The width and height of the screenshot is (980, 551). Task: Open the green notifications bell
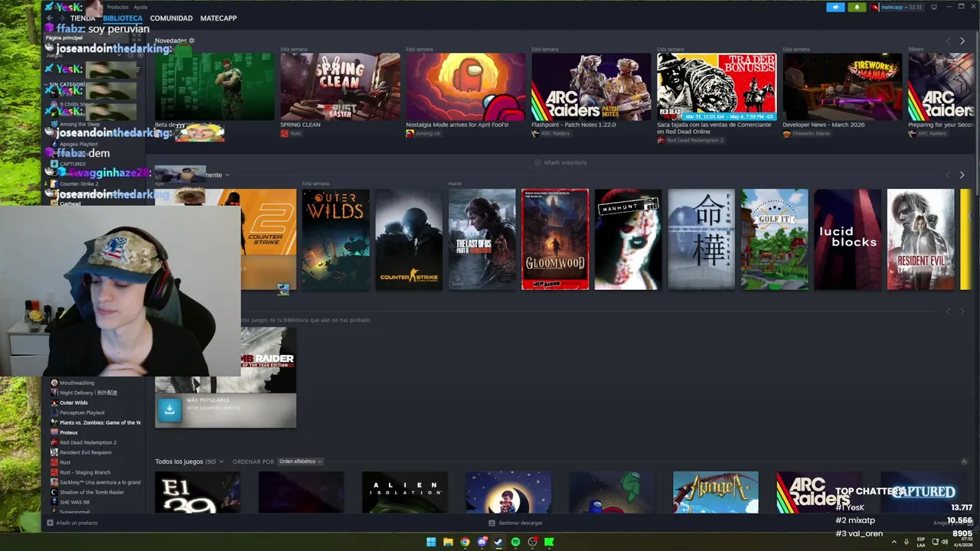[x=856, y=7]
